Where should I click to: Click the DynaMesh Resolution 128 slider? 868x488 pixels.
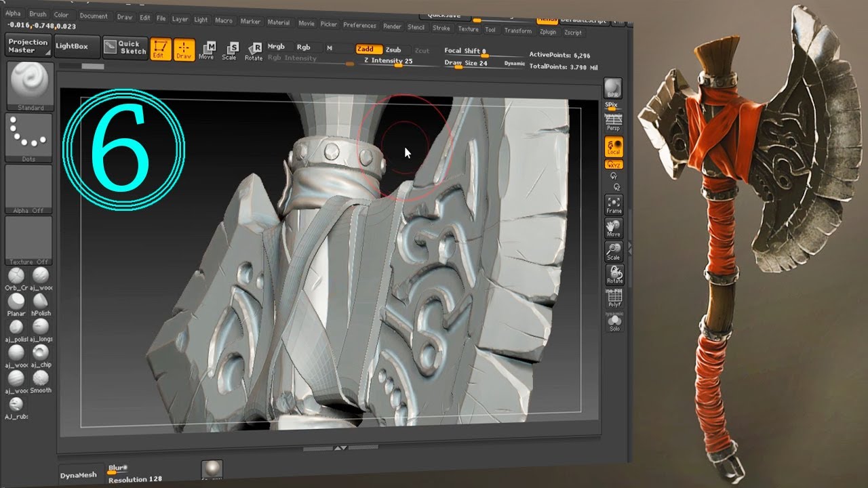click(x=136, y=479)
